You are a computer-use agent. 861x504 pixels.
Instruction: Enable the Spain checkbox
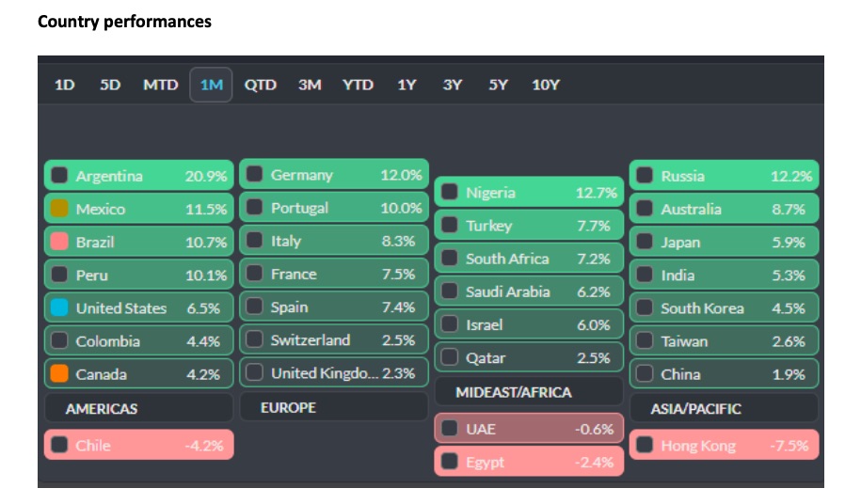[x=254, y=306]
